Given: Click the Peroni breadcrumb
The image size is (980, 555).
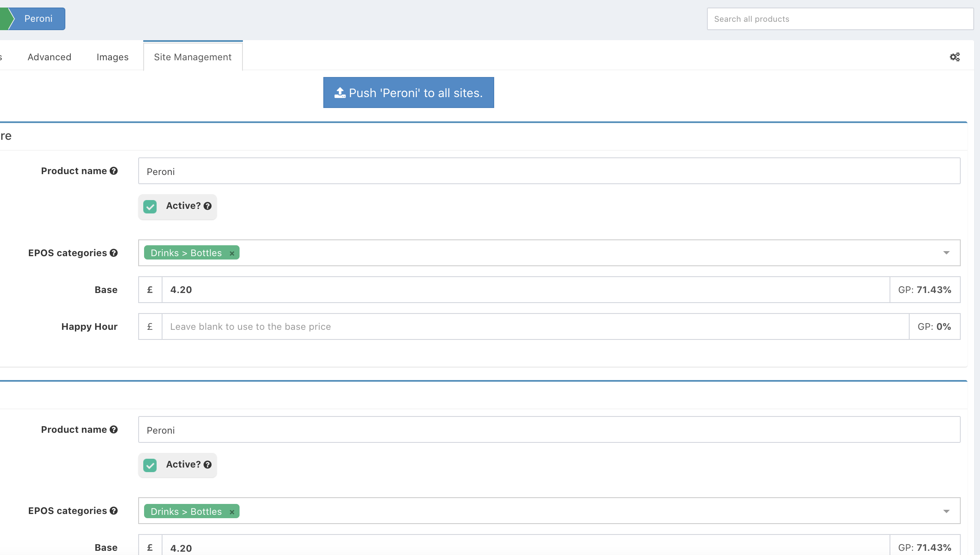Looking at the screenshot, I should click(x=38, y=19).
